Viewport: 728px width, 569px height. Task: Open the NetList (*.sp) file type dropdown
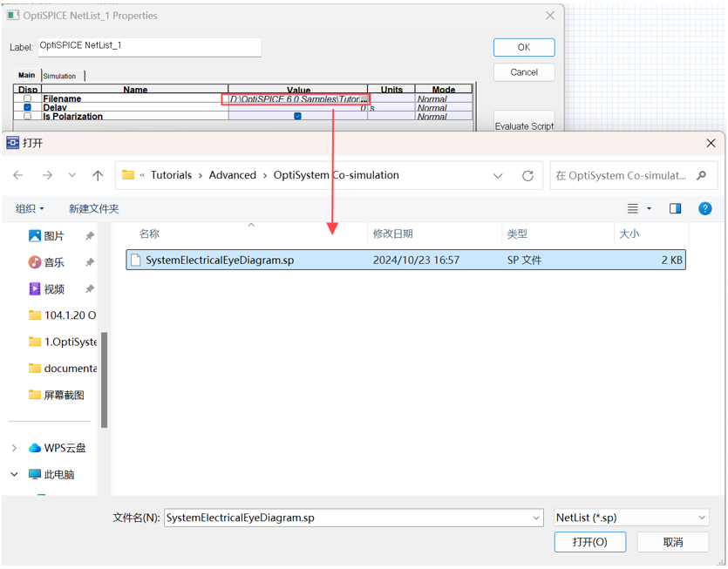click(631, 518)
